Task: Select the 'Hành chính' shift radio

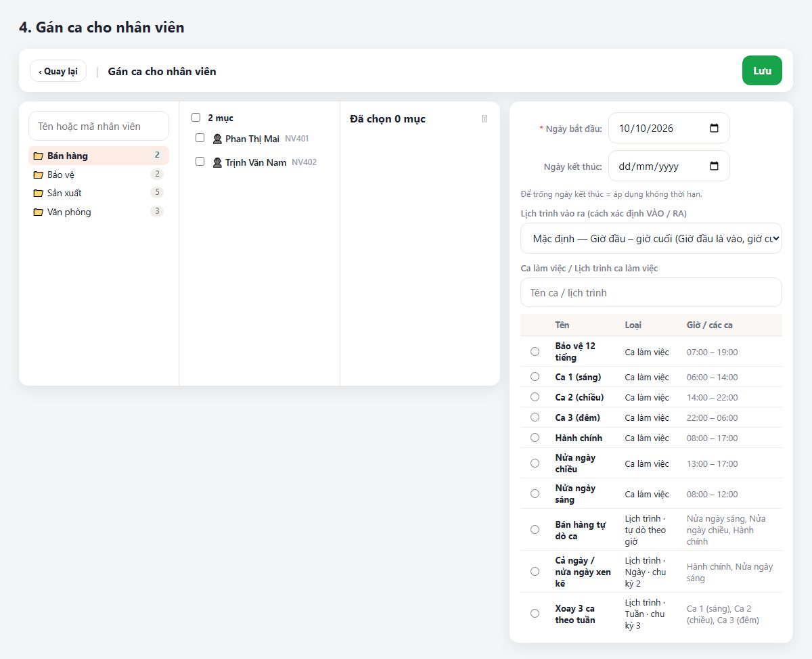Action: tap(535, 438)
